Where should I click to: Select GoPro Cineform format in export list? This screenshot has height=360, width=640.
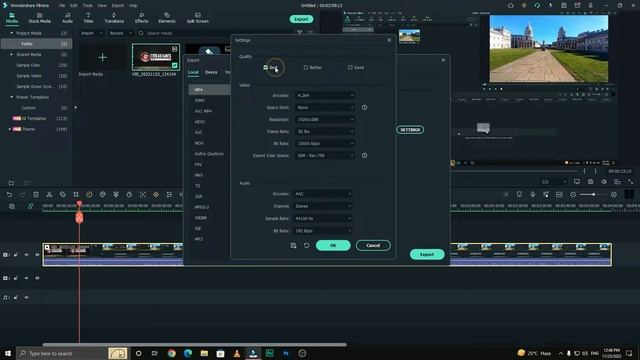point(209,154)
